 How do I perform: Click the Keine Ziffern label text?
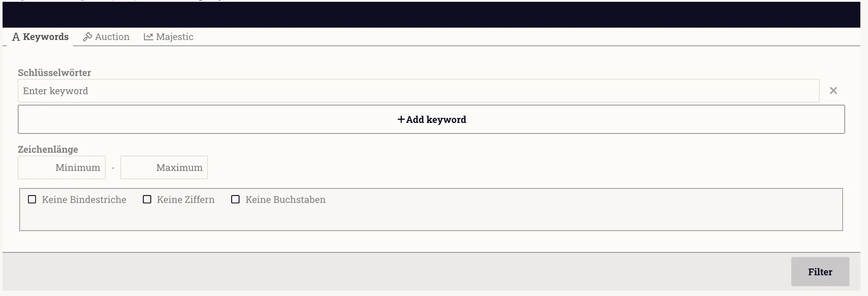click(x=186, y=200)
